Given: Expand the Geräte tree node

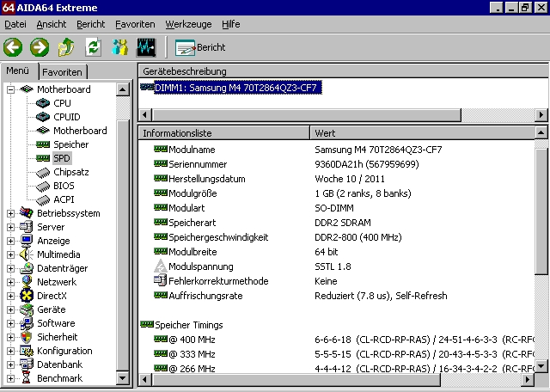Looking at the screenshot, I should coord(10,309).
